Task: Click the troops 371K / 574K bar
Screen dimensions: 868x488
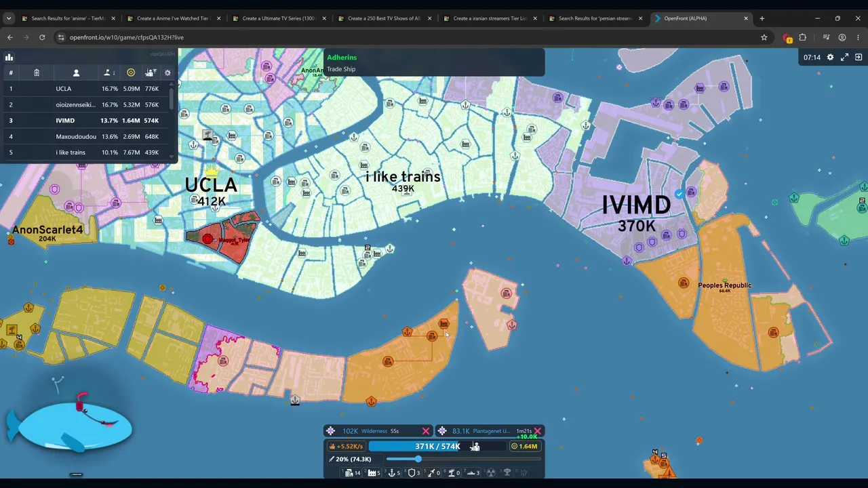Action: click(437, 446)
